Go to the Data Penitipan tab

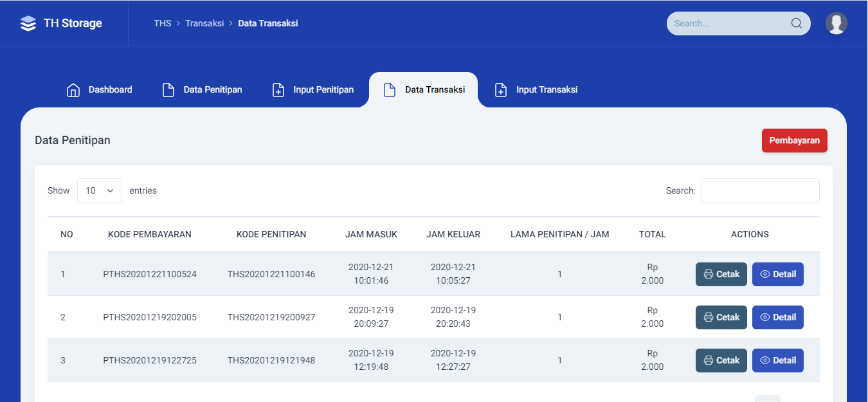click(x=212, y=90)
